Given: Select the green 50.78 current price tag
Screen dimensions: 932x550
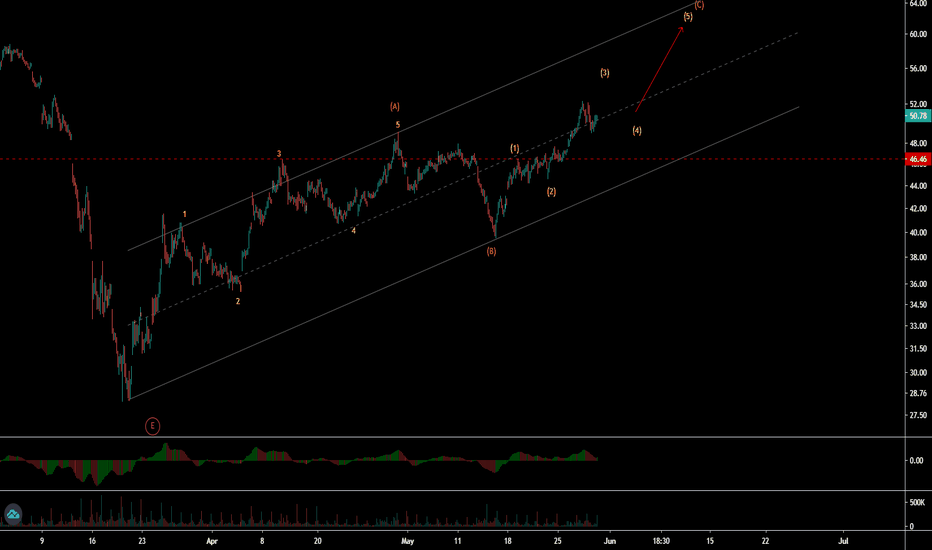Looking at the screenshot, I should [918, 116].
